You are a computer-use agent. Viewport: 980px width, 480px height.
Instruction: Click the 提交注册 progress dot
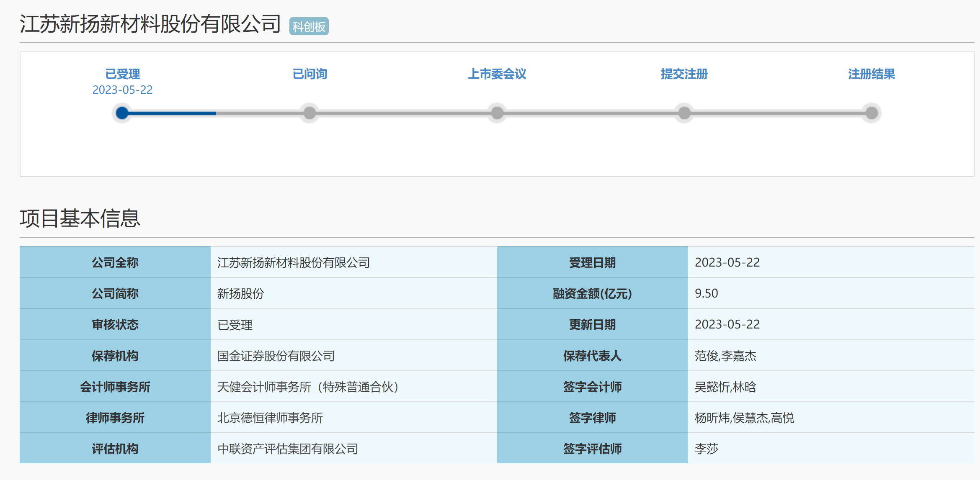click(684, 113)
